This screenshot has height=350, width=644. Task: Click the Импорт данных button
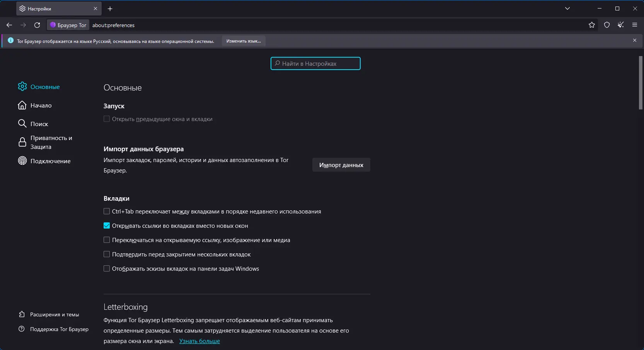tap(341, 165)
